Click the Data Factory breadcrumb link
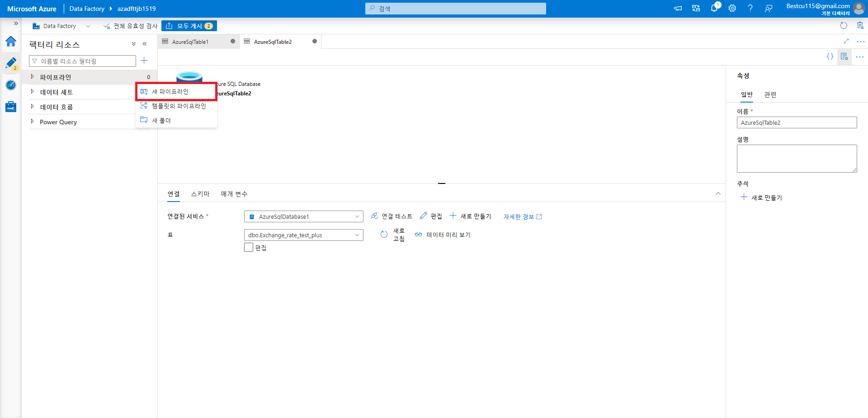Viewport: 868px width, 418px height. 87,9
